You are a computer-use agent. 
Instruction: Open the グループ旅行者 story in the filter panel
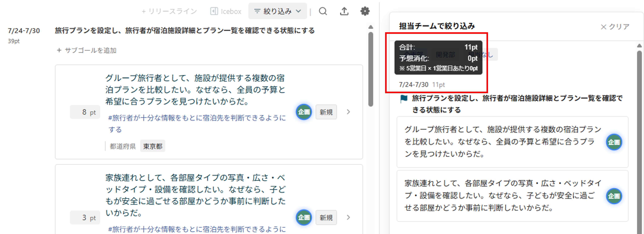click(512, 142)
